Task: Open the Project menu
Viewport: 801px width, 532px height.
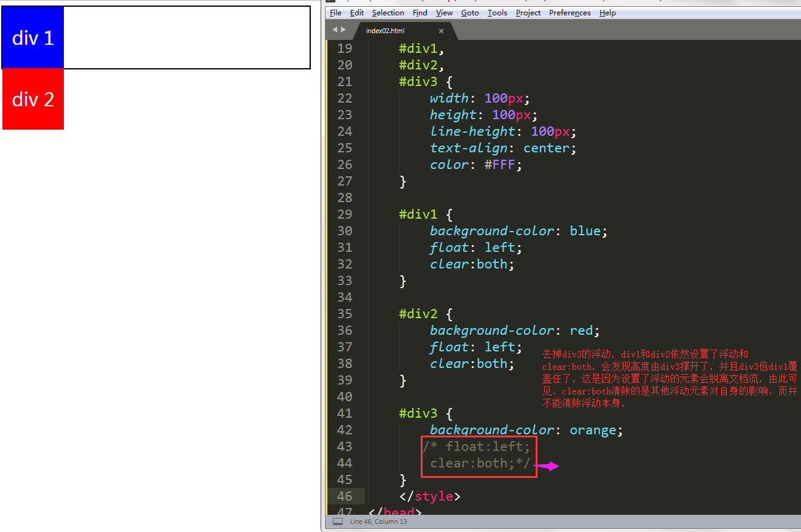Action: (x=528, y=13)
